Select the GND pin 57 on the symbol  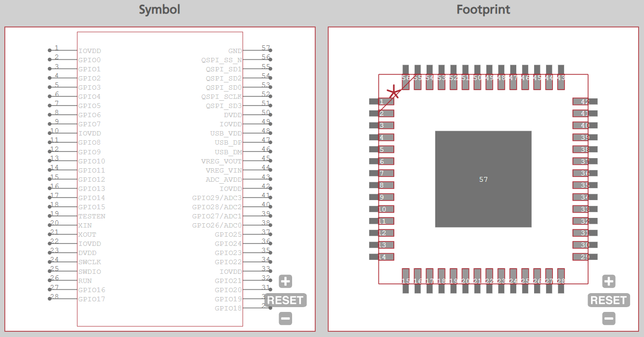(234, 50)
